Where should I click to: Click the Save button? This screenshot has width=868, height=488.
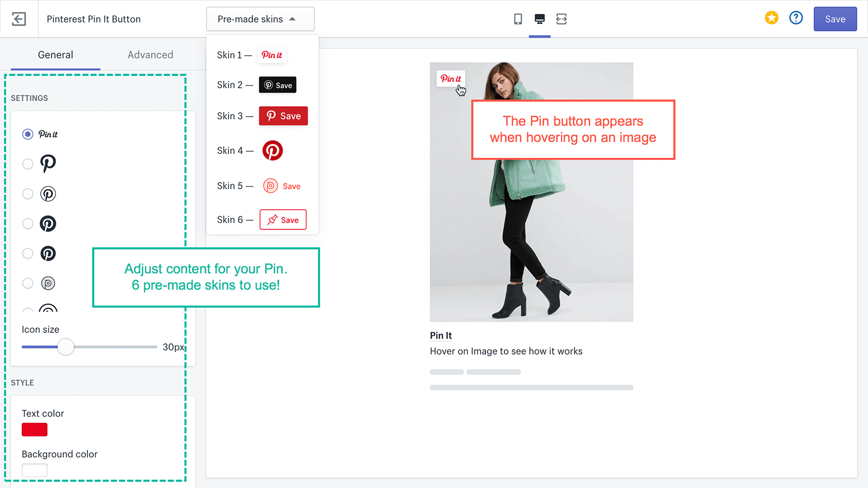tap(835, 18)
